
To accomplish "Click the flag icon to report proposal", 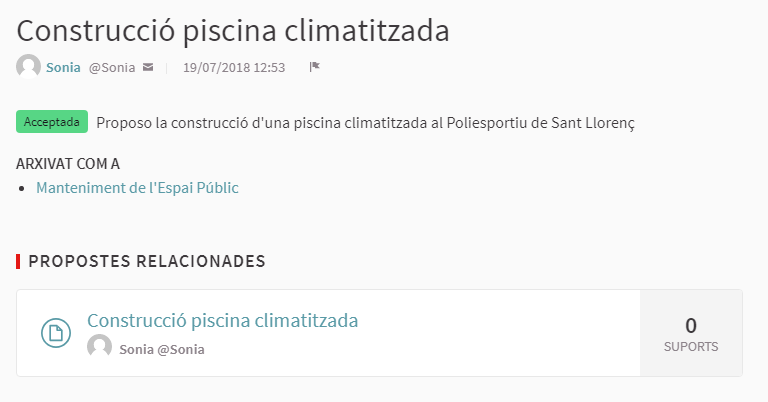I will 314,68.
